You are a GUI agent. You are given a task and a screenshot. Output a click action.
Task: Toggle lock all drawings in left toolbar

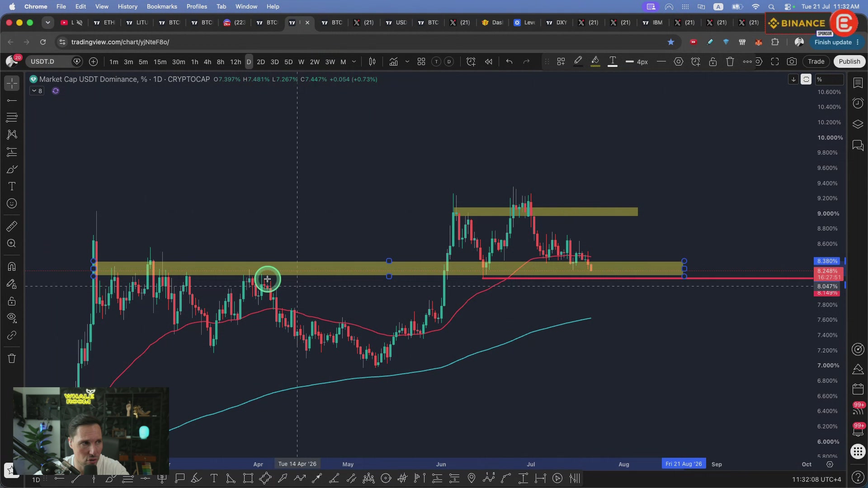click(12, 301)
